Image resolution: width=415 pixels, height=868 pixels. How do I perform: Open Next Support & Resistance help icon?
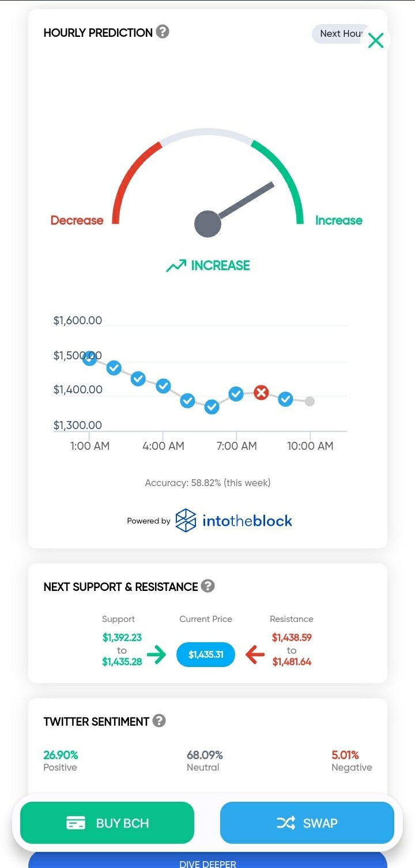tap(208, 586)
